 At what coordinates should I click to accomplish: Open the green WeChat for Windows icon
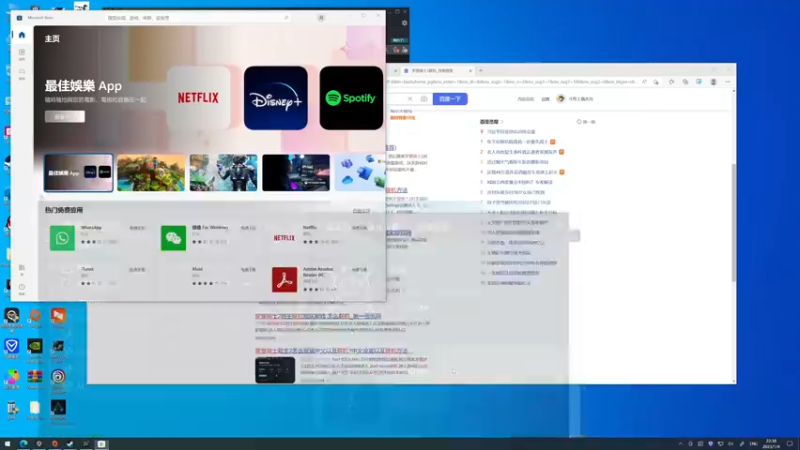[173, 238]
